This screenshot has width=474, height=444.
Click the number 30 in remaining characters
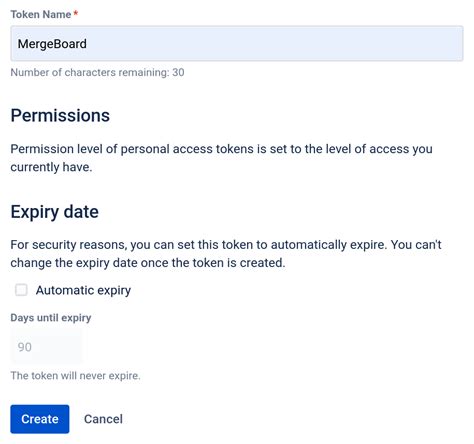click(x=178, y=72)
